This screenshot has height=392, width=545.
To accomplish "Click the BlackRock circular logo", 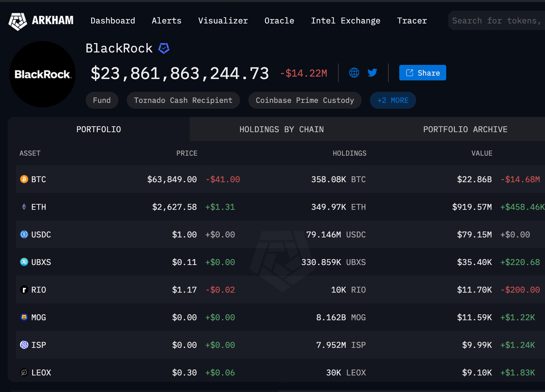I will click(42, 74).
